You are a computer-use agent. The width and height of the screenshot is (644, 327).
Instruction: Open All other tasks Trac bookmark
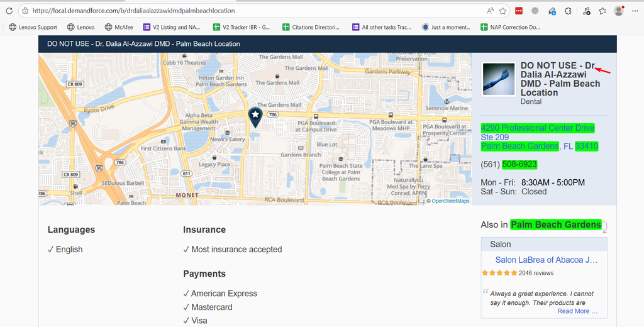382,27
